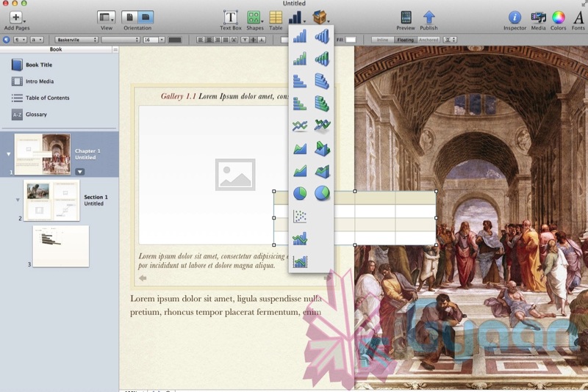Select the 3D area chart icon
This screenshot has width=588, height=392.
click(322, 148)
